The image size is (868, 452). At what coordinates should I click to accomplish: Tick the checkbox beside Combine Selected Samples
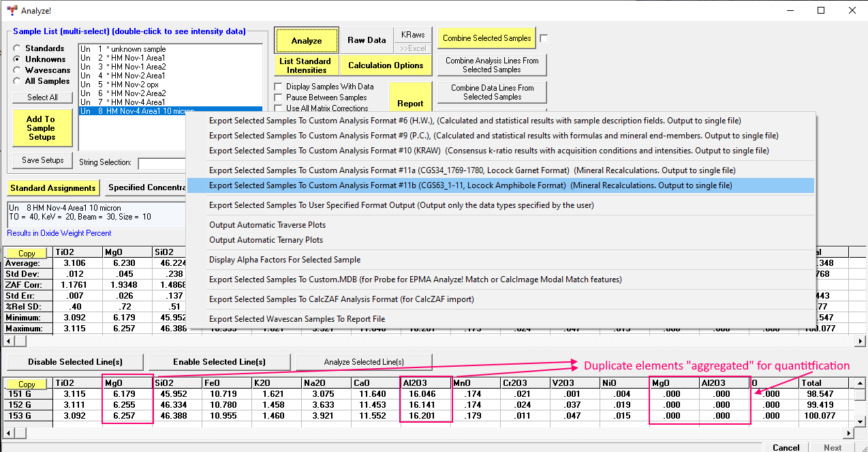(544, 38)
